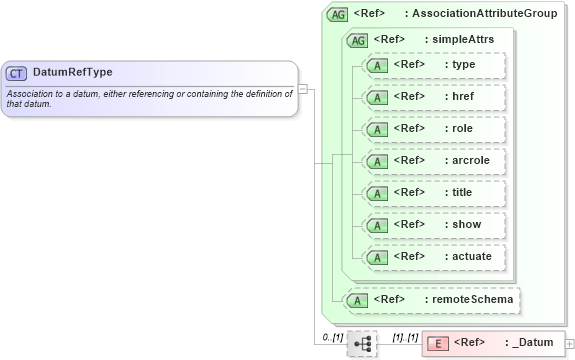Click <Ref> label of remoteSchema attribute
Screen dimensions: 575x360
pos(389,299)
